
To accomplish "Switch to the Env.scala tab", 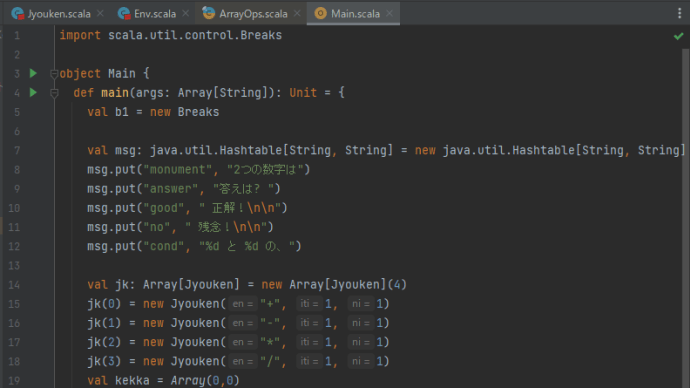I will pyautogui.click(x=155, y=14).
